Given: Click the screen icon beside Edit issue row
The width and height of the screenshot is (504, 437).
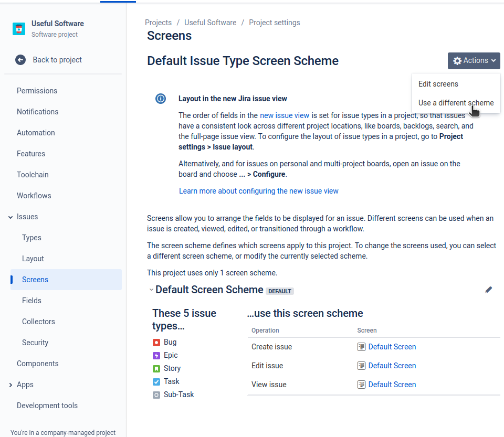Looking at the screenshot, I should (361, 365).
